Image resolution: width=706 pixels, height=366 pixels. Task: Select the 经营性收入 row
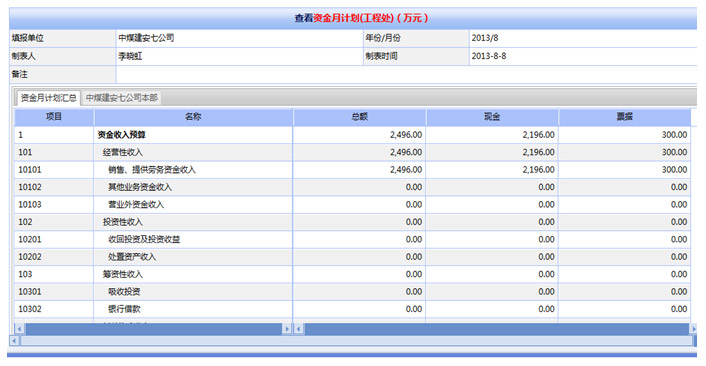(353, 152)
